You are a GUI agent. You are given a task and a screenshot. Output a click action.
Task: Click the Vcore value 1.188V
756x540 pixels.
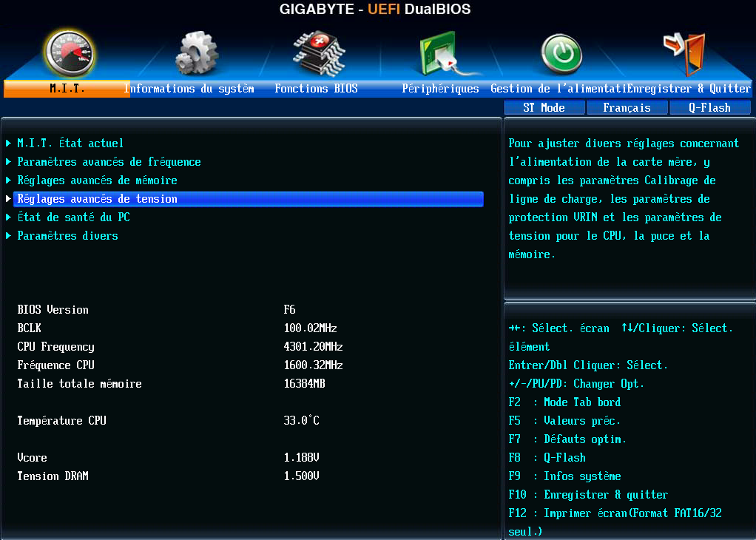(x=301, y=458)
